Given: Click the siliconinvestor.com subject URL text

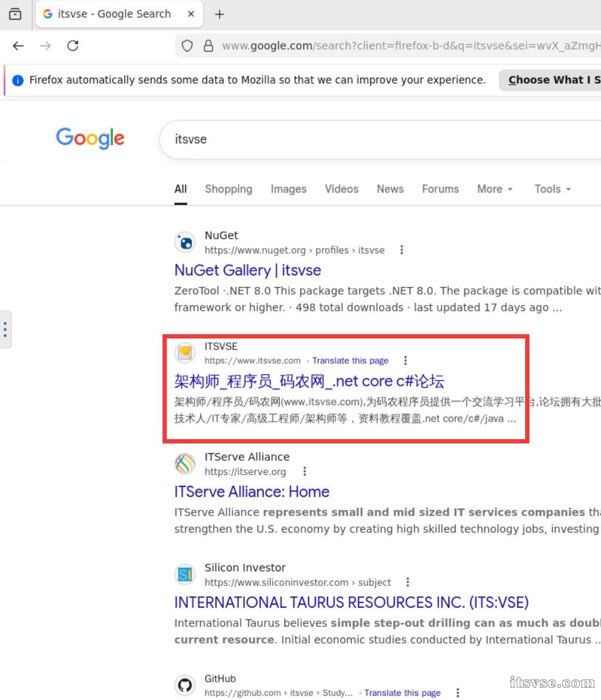Looking at the screenshot, I should 298,582.
